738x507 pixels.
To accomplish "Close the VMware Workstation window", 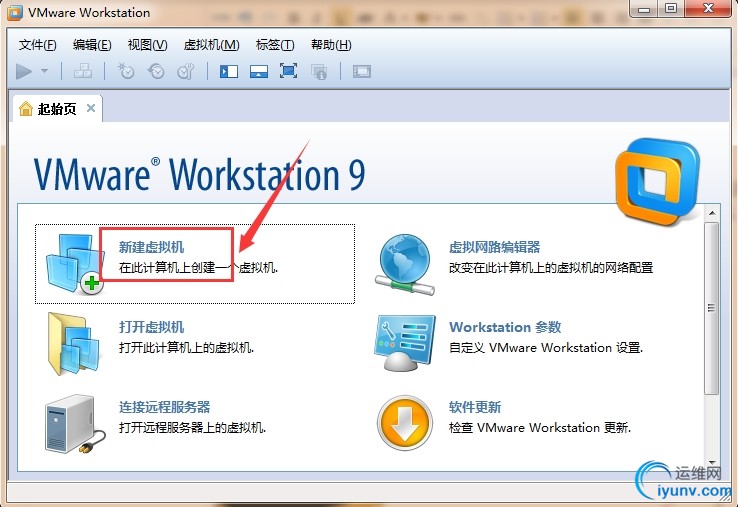I will 708,9.
